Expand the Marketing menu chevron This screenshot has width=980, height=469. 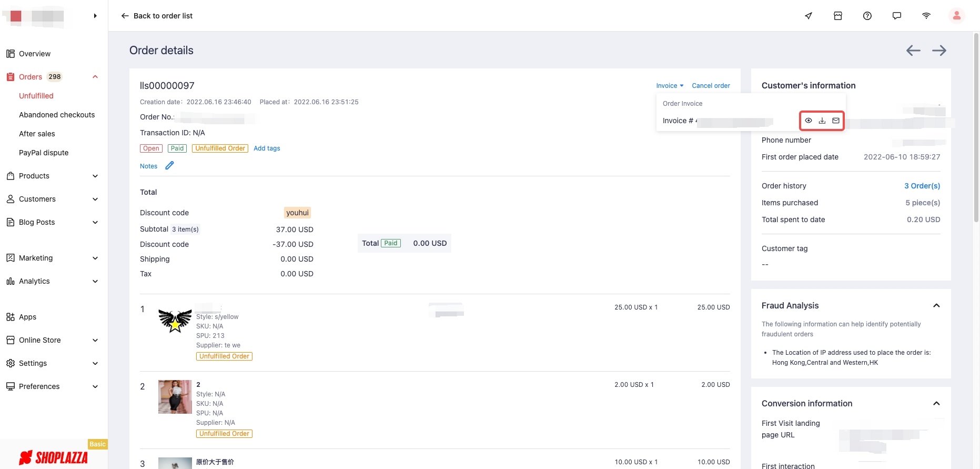click(x=95, y=258)
